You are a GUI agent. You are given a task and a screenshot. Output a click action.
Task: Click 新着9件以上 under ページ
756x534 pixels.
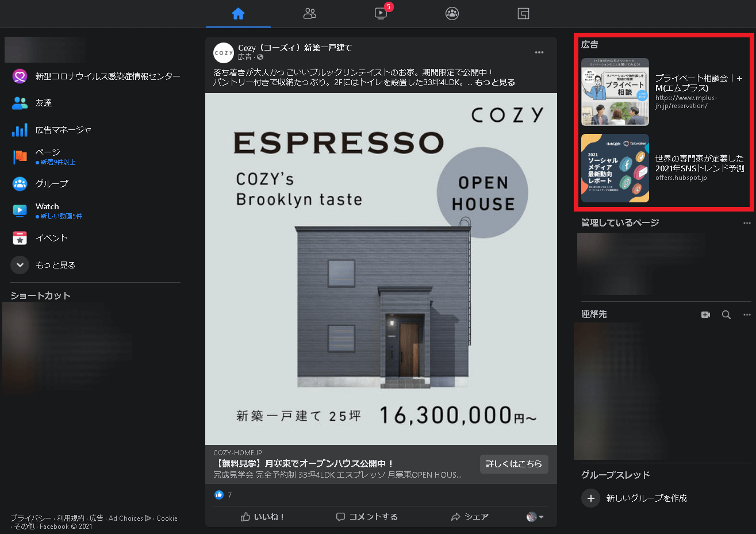click(x=58, y=162)
